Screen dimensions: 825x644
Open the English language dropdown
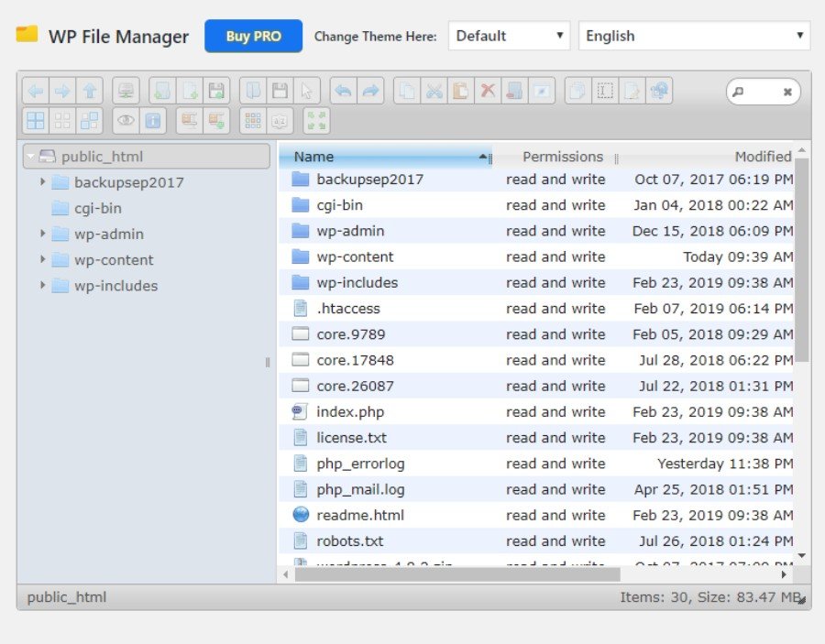694,37
